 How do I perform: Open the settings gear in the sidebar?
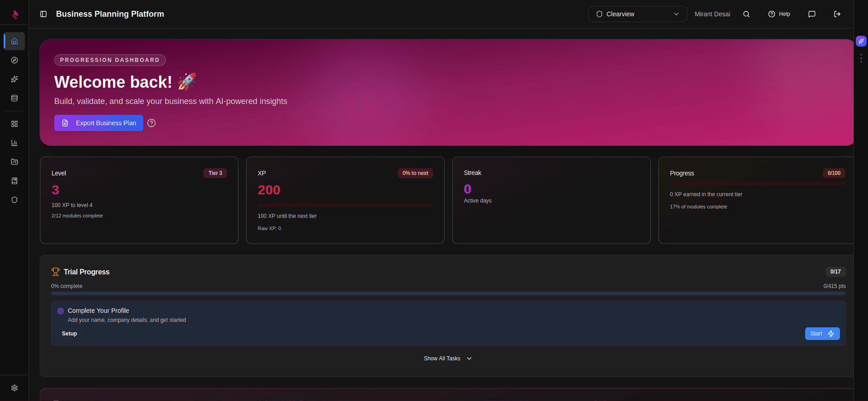[x=14, y=388]
